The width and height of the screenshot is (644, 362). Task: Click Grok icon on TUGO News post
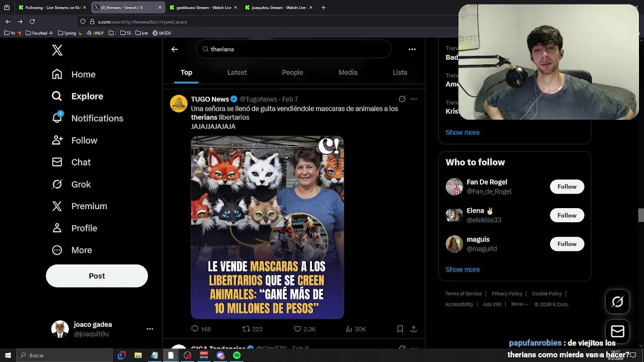402,99
